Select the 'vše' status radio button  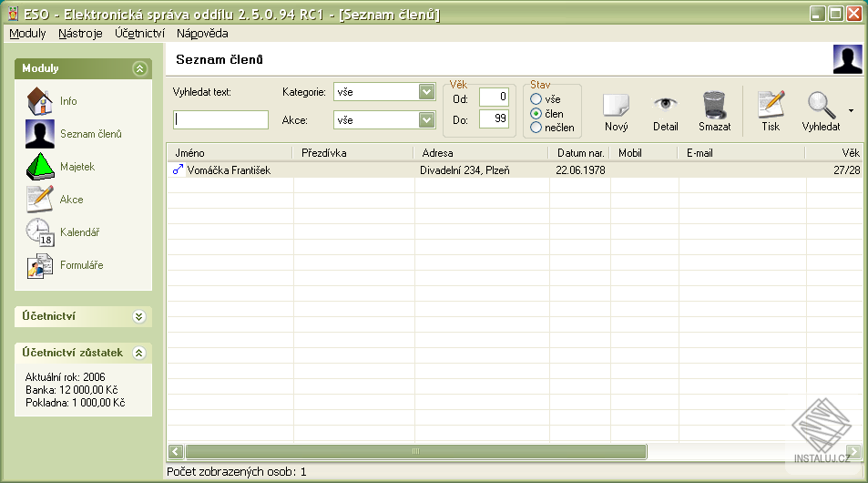pyautogui.click(x=536, y=99)
